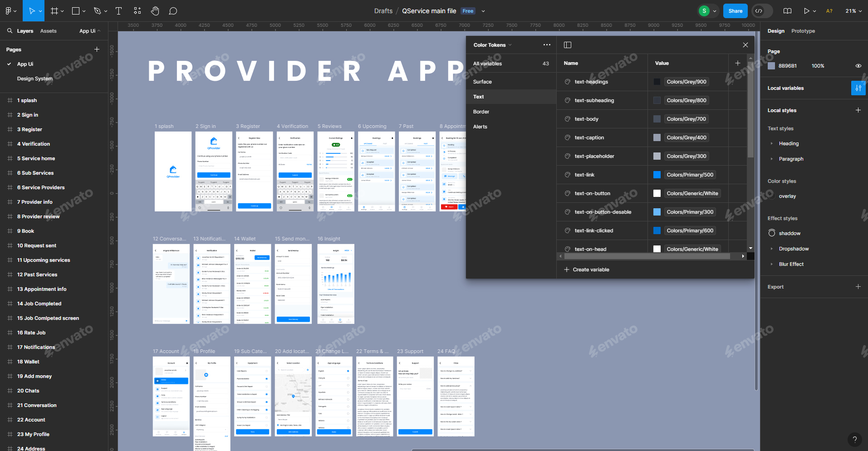Select the Surface variable category
The width and height of the screenshot is (868, 451).
[x=482, y=82]
